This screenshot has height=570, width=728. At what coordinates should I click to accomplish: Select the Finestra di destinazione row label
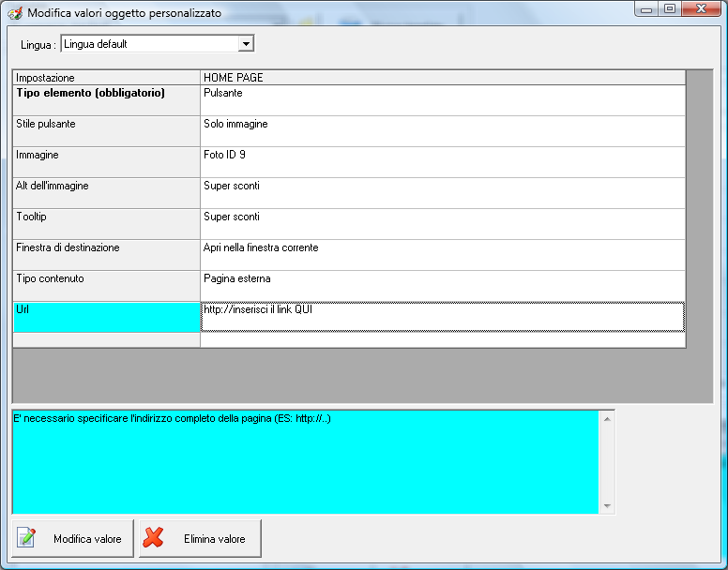pos(107,255)
